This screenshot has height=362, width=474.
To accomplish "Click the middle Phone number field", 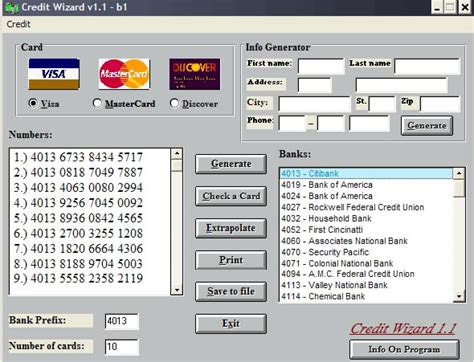I will 330,123.
